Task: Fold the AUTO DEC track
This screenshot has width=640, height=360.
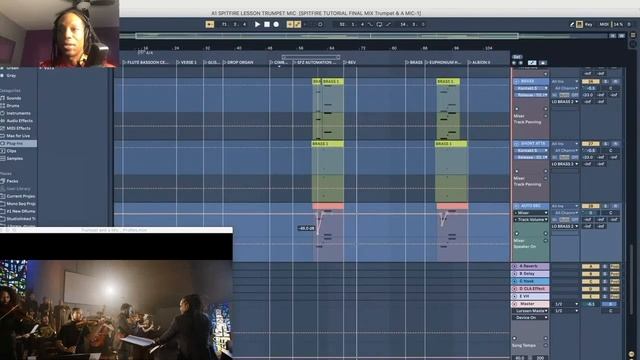Action: click(516, 206)
